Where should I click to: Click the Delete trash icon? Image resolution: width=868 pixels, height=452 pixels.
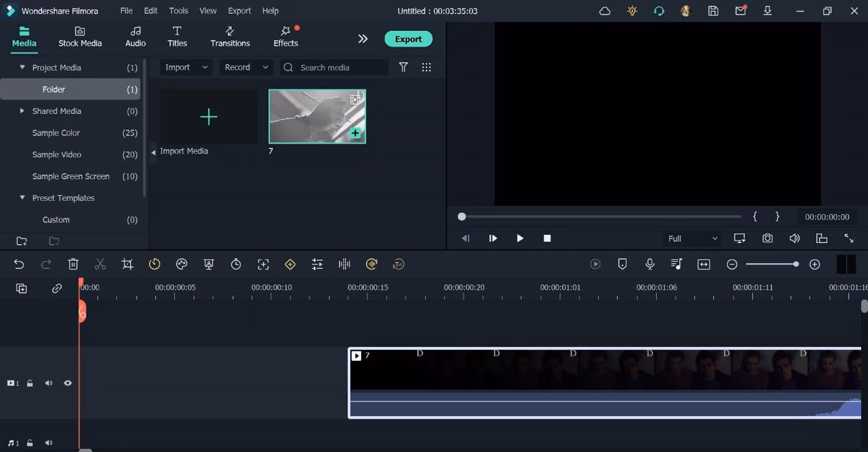pos(73,264)
